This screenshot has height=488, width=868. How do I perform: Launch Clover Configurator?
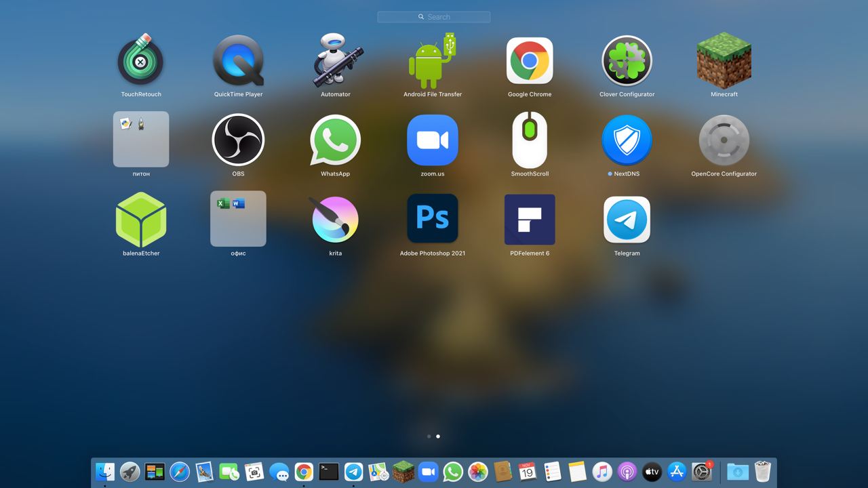[627, 61]
